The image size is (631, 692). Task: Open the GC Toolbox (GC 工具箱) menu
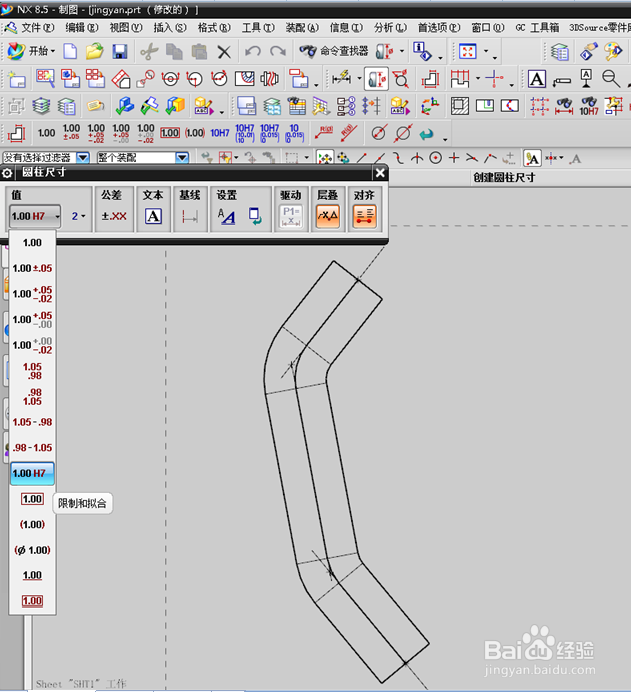(x=537, y=27)
